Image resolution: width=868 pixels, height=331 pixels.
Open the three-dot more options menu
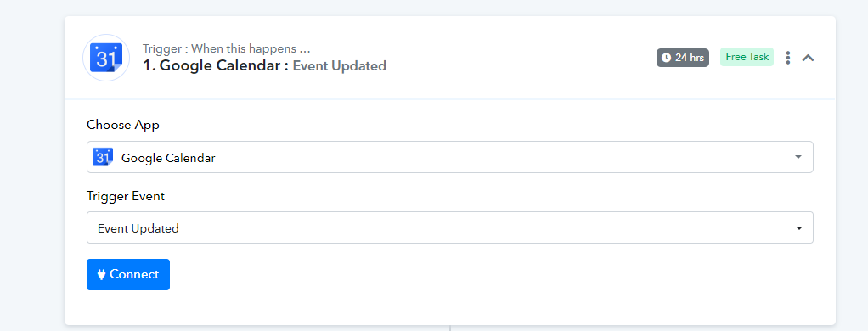point(787,57)
